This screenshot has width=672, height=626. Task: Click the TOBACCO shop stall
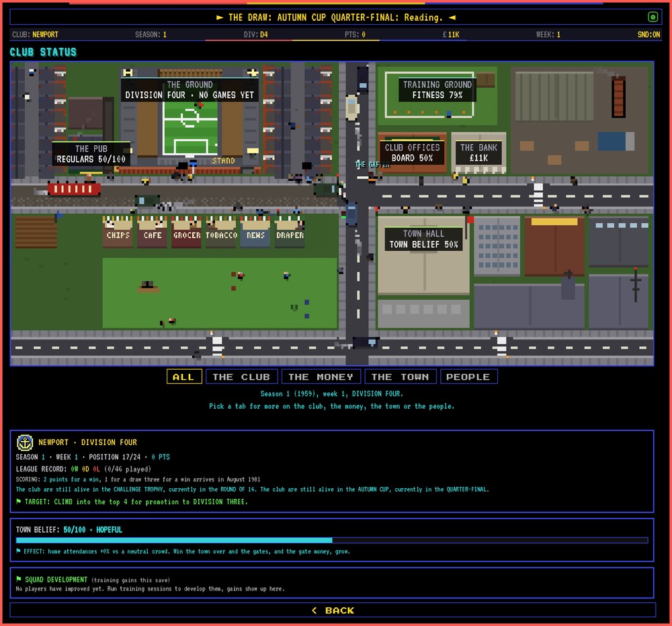(221, 232)
